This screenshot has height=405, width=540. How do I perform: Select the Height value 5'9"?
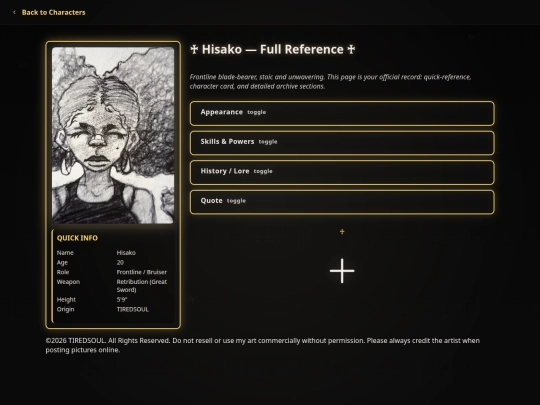click(122, 300)
